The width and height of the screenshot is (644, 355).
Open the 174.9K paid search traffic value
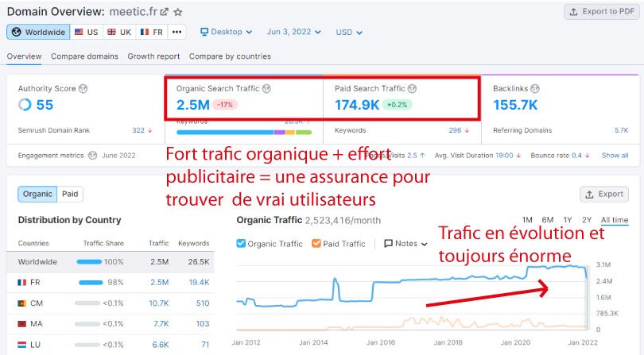(x=357, y=105)
